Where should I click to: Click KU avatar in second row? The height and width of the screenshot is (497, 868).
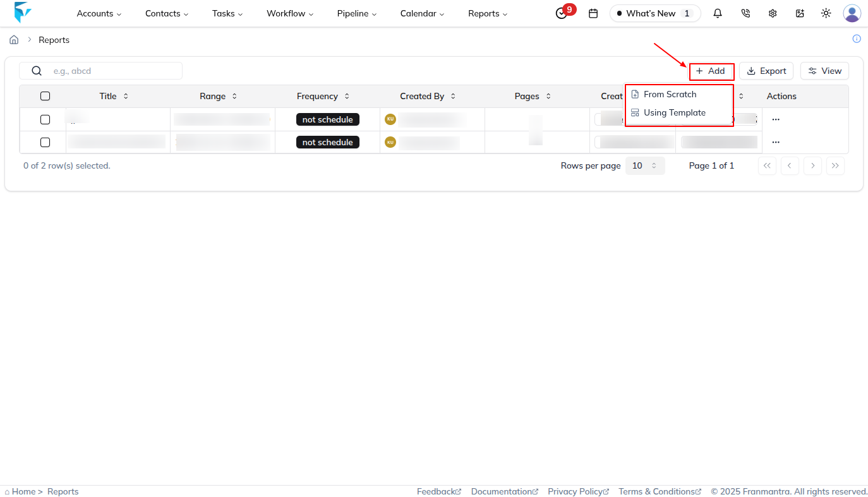coord(390,142)
